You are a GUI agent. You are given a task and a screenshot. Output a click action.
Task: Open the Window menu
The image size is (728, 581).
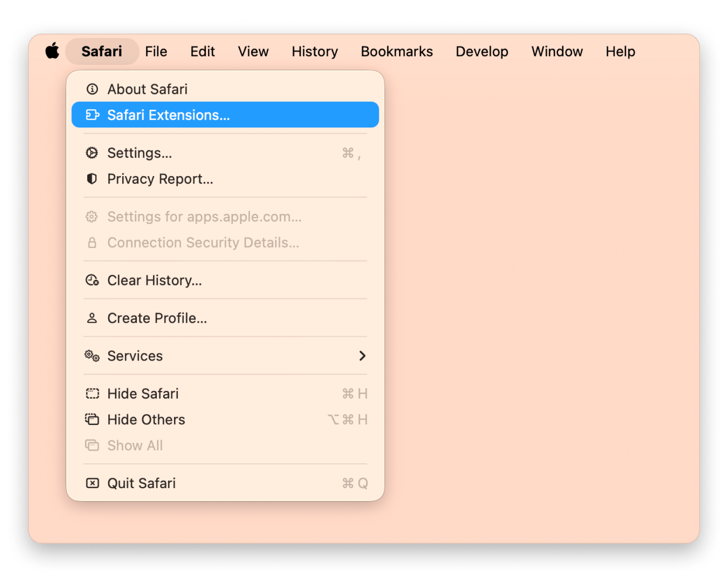[x=557, y=51]
